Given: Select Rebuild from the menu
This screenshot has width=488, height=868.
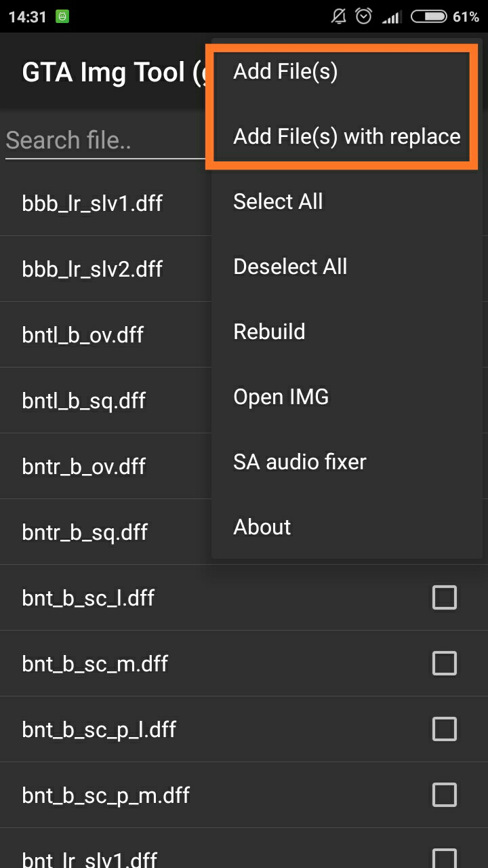Looking at the screenshot, I should coord(347,332).
